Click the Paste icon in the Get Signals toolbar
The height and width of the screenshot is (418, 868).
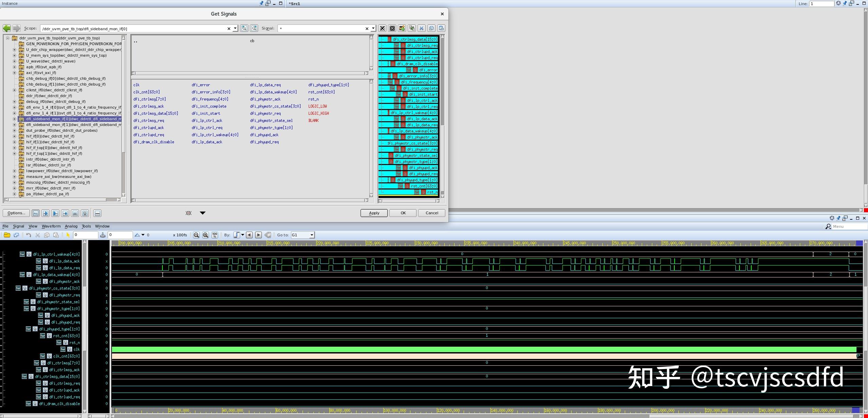[x=441, y=28]
